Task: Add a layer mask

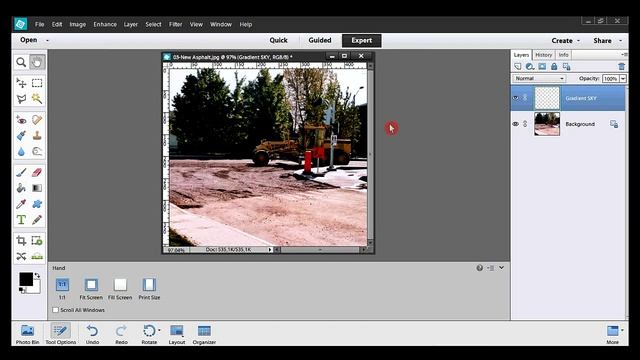Action: (542, 67)
